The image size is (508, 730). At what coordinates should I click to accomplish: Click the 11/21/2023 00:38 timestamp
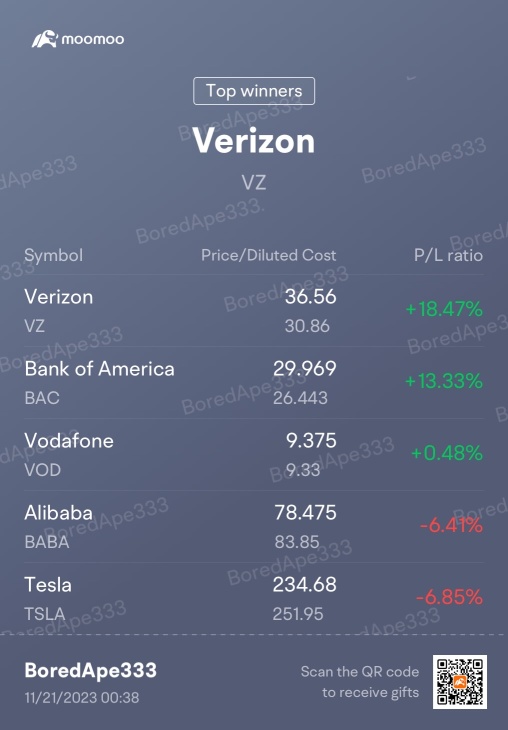81,697
